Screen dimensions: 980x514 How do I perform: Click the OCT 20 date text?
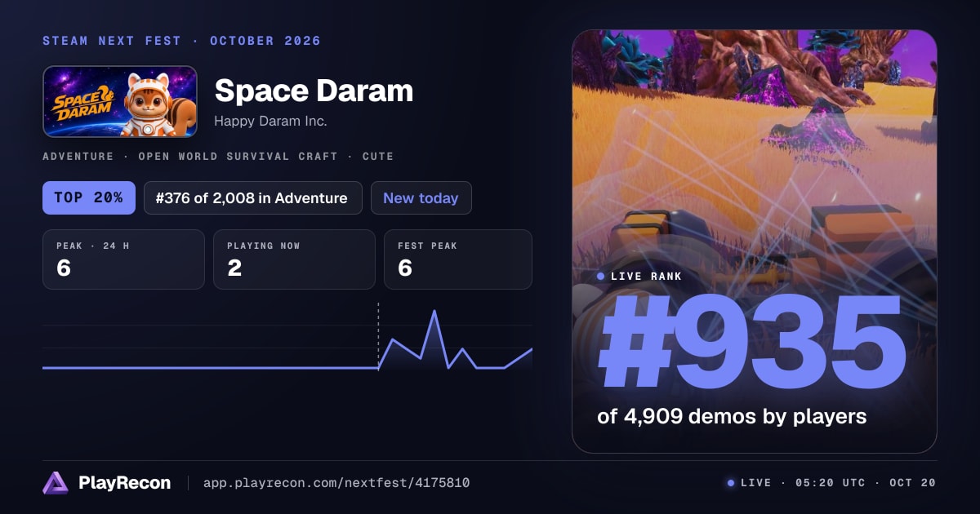(x=914, y=483)
